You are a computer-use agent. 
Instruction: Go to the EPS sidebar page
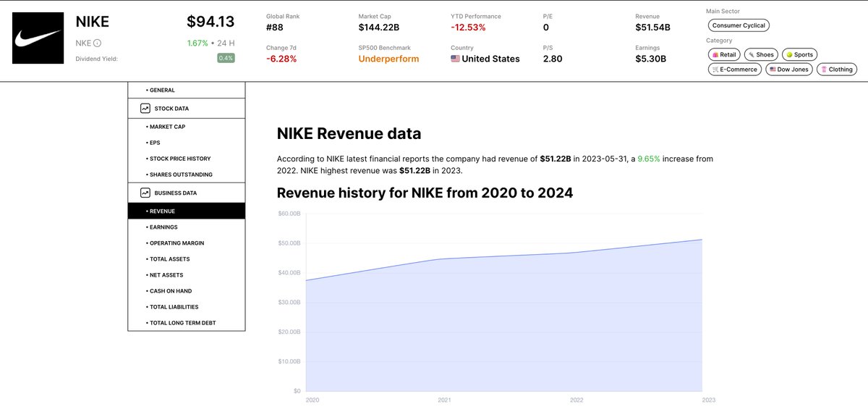coord(187,143)
